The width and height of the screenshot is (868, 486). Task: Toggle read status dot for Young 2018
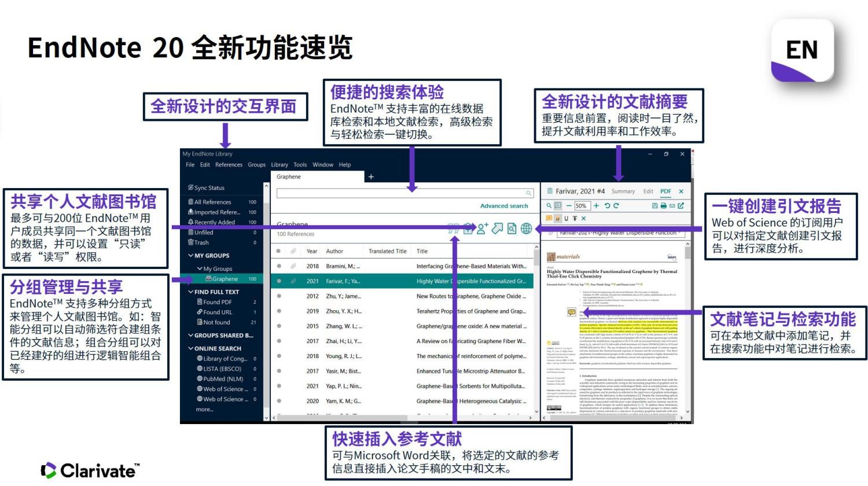tap(278, 356)
